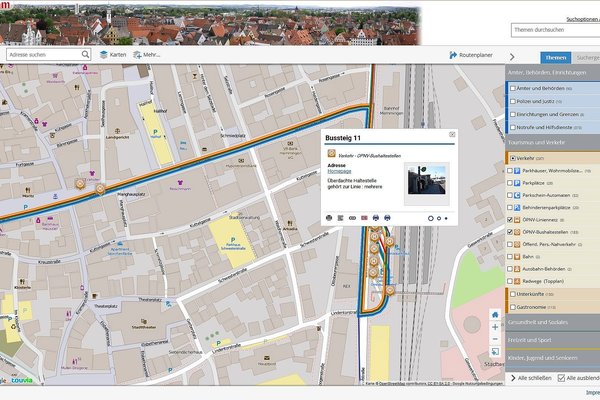The image size is (600, 400).
Task: Expand the Kinder, Jugend und Senioren section
Action: [553, 358]
